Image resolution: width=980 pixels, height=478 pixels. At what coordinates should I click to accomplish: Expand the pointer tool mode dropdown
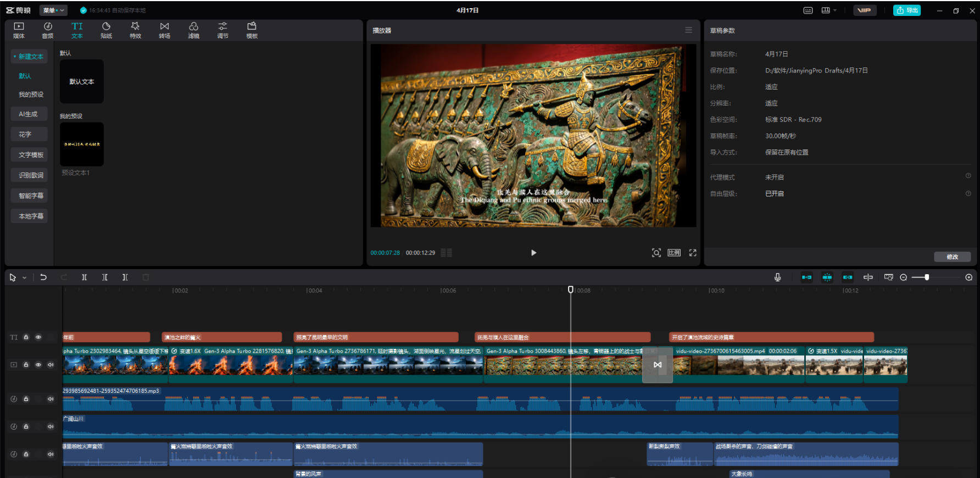[25, 278]
